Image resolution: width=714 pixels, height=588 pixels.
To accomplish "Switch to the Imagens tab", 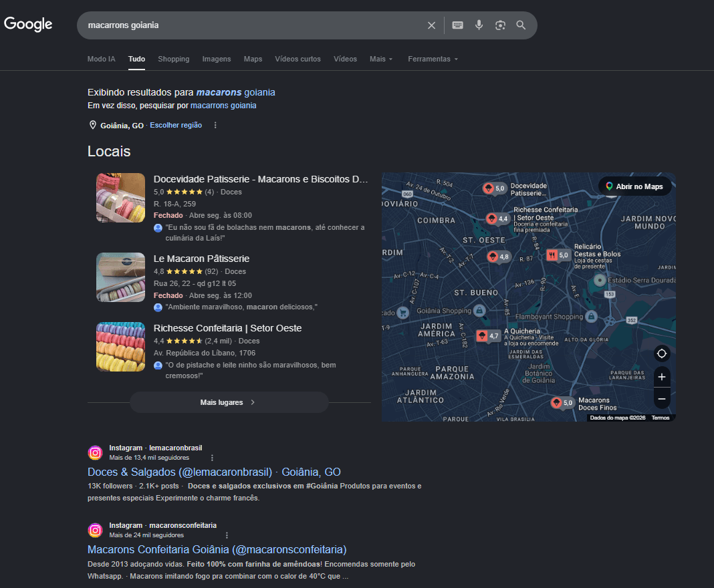I will point(217,59).
